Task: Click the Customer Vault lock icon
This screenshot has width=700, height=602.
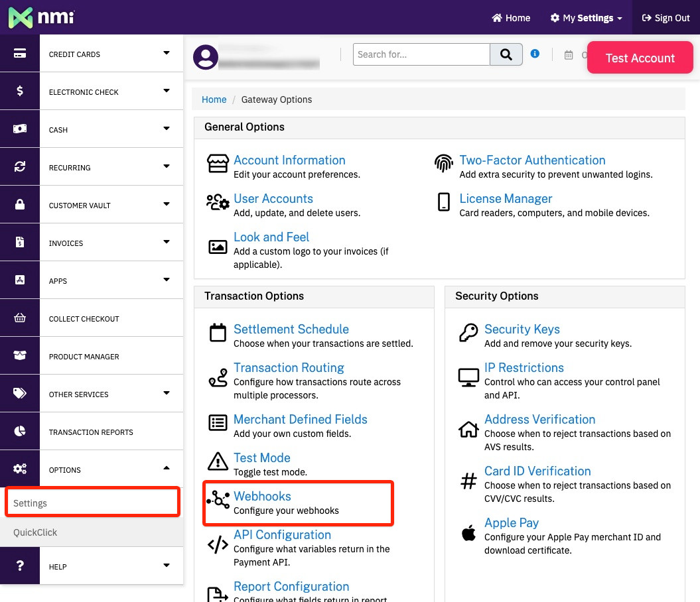Action: pyautogui.click(x=20, y=204)
